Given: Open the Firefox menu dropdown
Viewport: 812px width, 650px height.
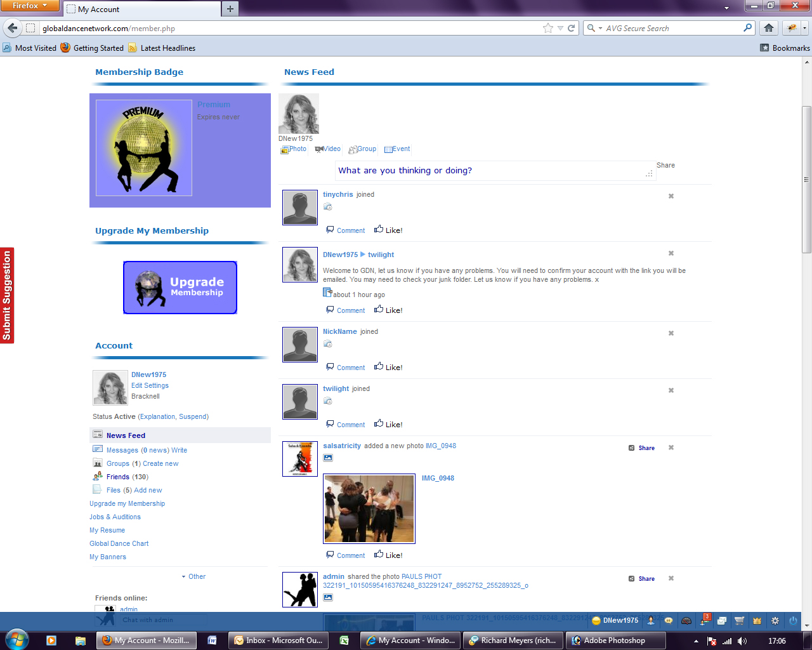Looking at the screenshot, I should 30,6.
